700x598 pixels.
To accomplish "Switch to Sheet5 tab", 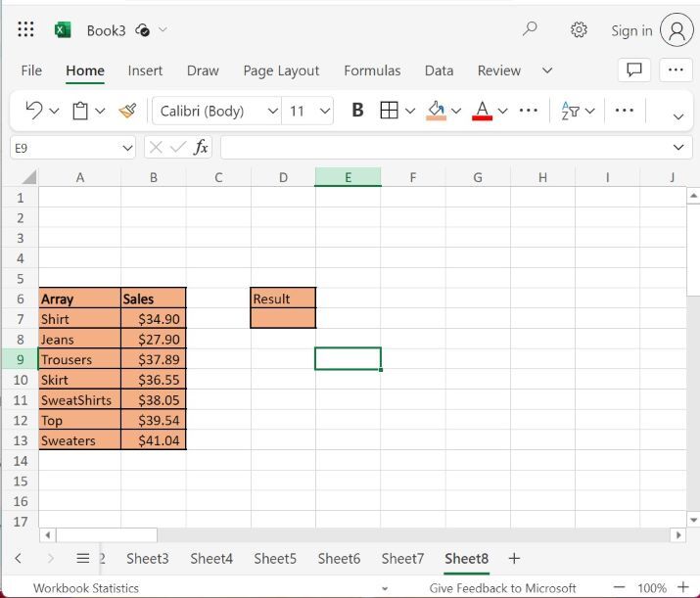I will point(275,558).
